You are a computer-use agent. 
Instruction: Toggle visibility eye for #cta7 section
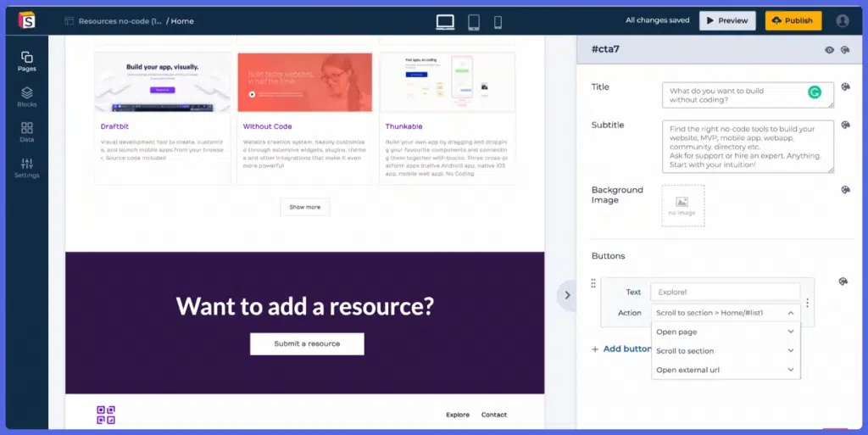pos(829,50)
